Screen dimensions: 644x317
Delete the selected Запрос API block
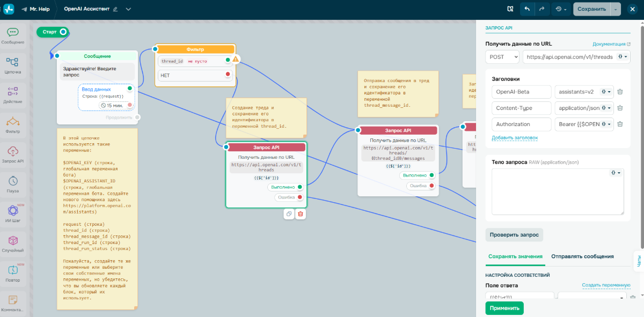point(301,214)
